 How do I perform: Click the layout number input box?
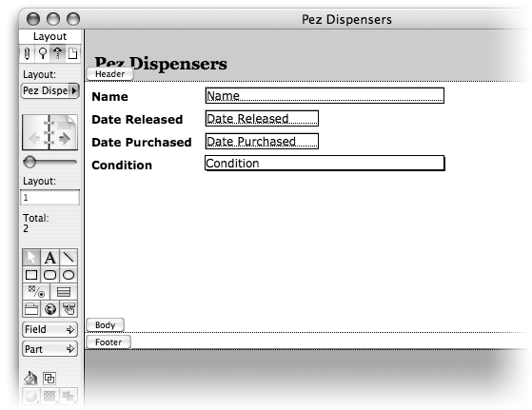49,198
